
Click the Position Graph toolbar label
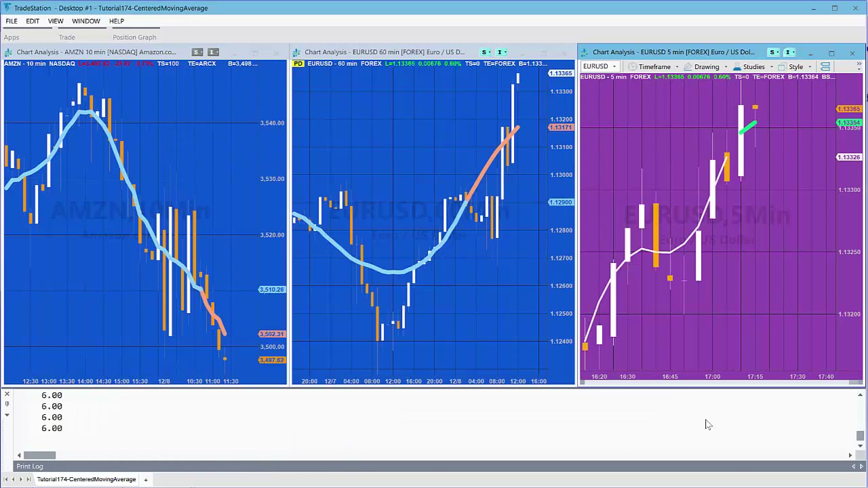(x=134, y=37)
